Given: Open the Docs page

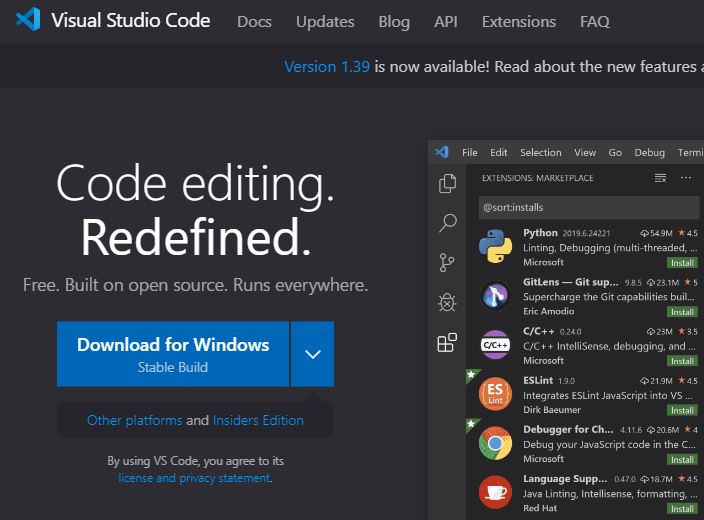Looking at the screenshot, I should click(x=254, y=22).
